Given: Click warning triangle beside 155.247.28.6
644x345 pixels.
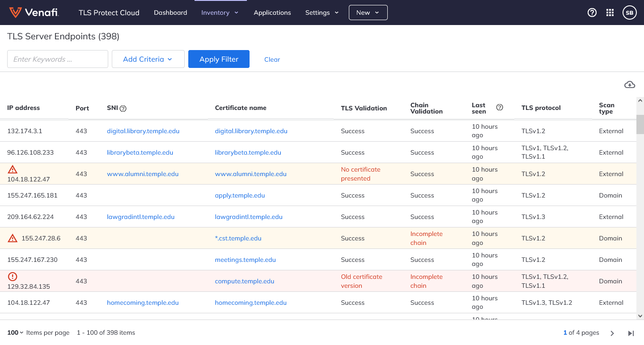Looking at the screenshot, I should click(13, 238).
